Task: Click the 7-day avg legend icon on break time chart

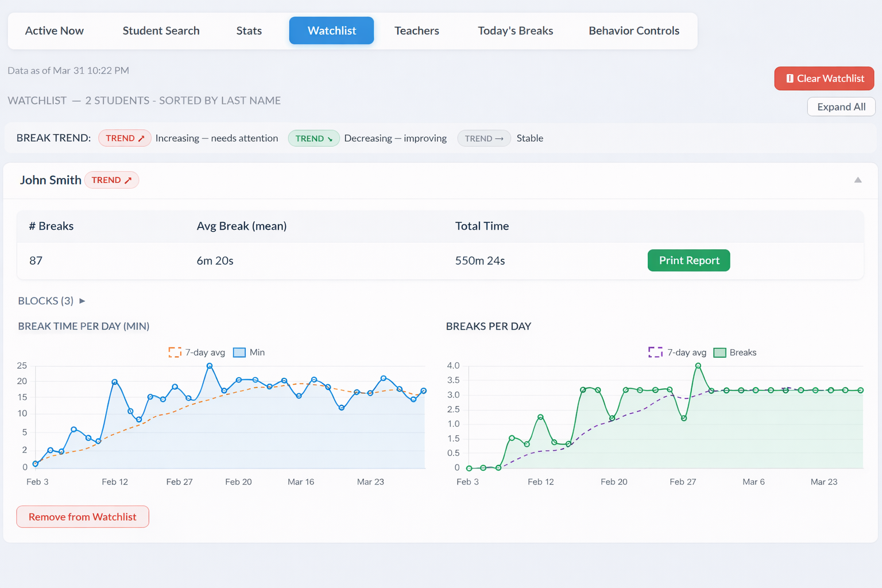Action: pyautogui.click(x=175, y=352)
